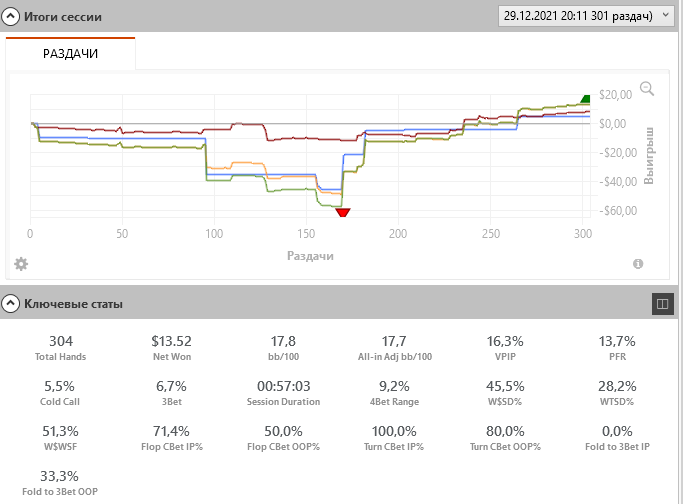The width and height of the screenshot is (683, 504).
Task: Select the PFR 13,7% stat
Action: pyautogui.click(x=617, y=347)
